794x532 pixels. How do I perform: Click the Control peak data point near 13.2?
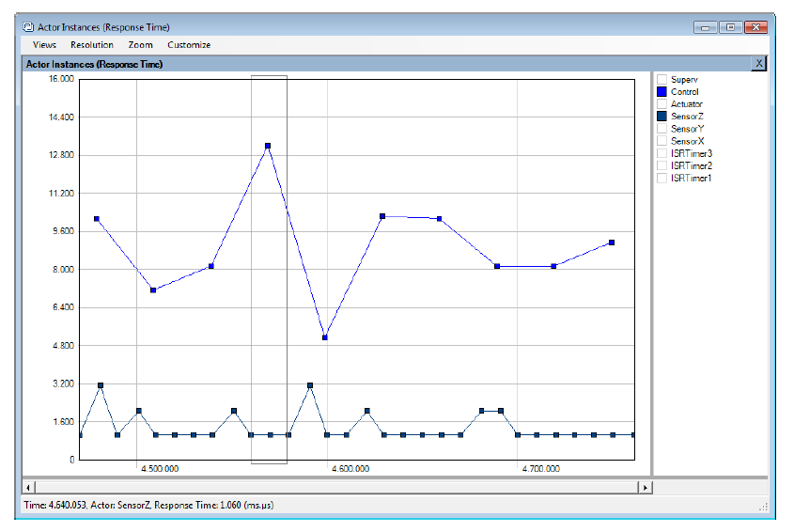click(268, 147)
